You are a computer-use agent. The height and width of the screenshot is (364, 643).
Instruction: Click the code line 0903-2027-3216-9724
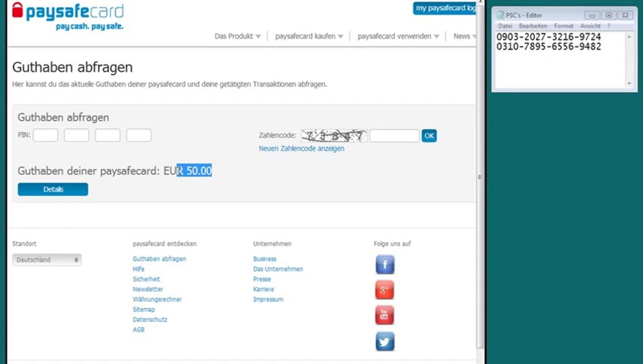coord(548,37)
